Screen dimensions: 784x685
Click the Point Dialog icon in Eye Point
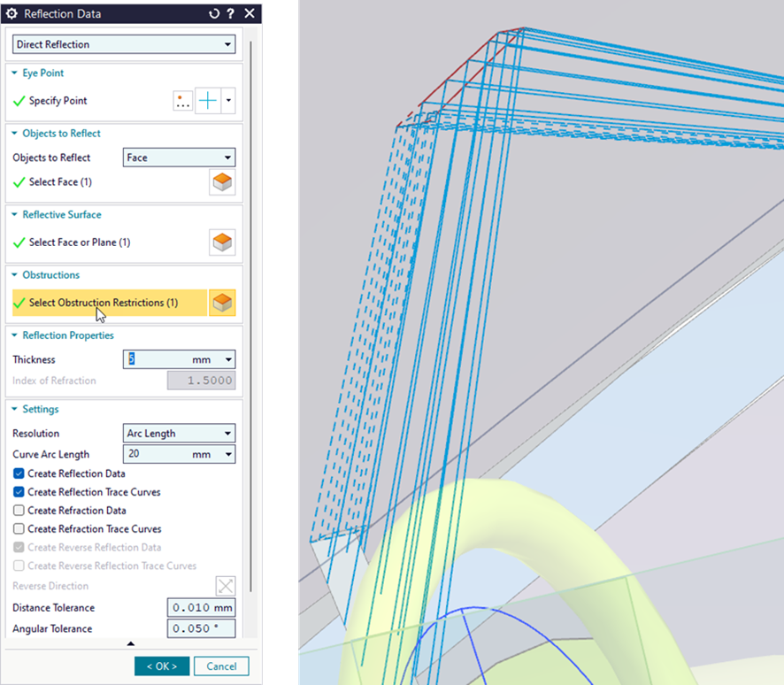(x=182, y=101)
